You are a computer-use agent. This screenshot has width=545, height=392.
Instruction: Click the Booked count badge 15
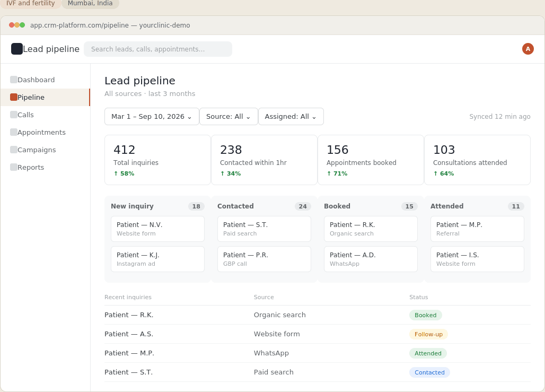click(409, 206)
